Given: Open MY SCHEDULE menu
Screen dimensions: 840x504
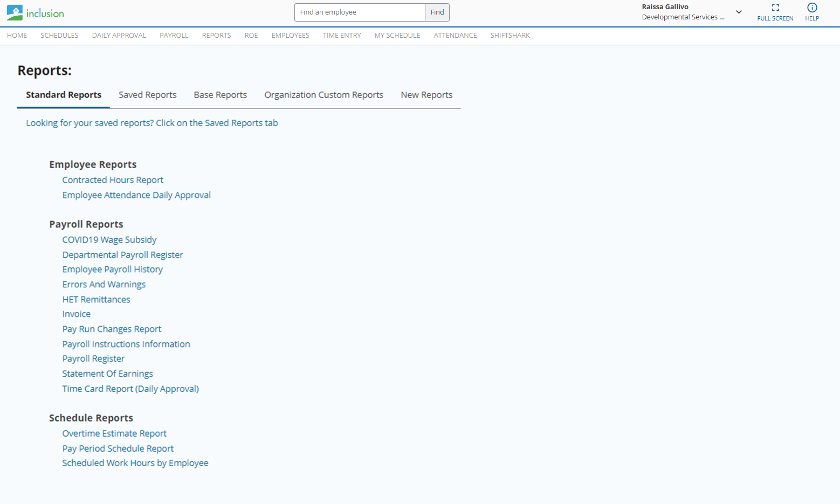Looking at the screenshot, I should [397, 36].
